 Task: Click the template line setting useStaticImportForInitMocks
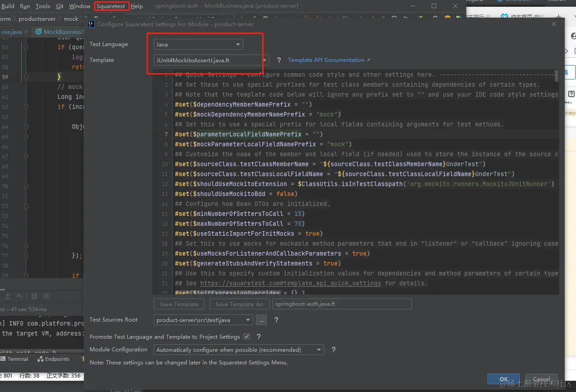pos(249,233)
